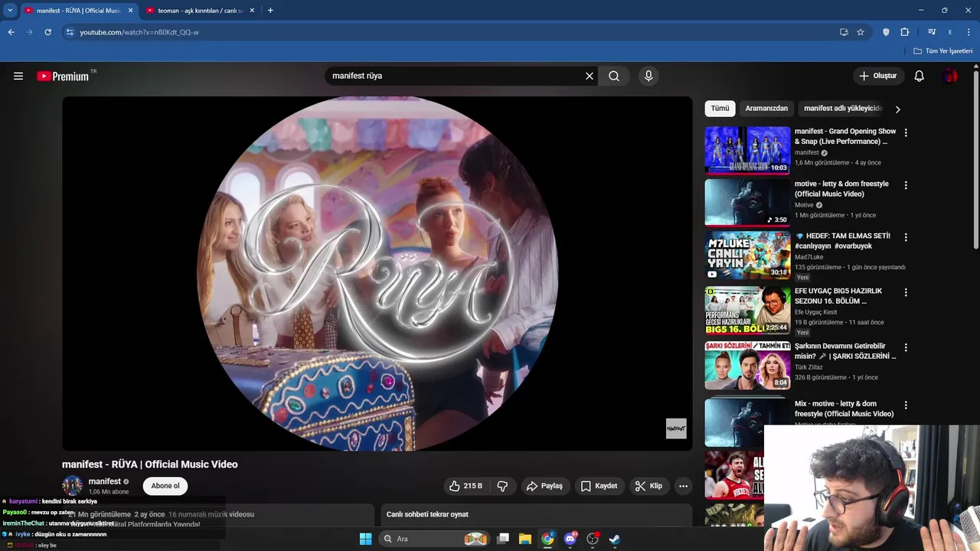
Task: Open the Mix - motive letty & dom title
Action: pyautogui.click(x=844, y=409)
